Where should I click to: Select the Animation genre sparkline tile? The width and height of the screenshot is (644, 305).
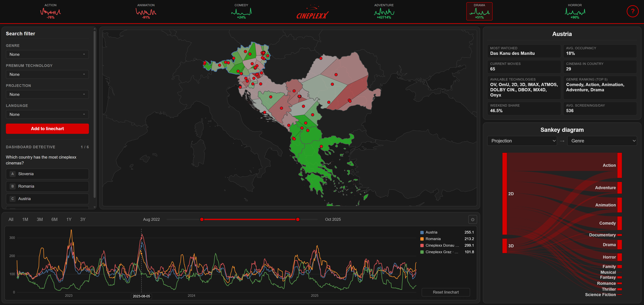click(146, 11)
